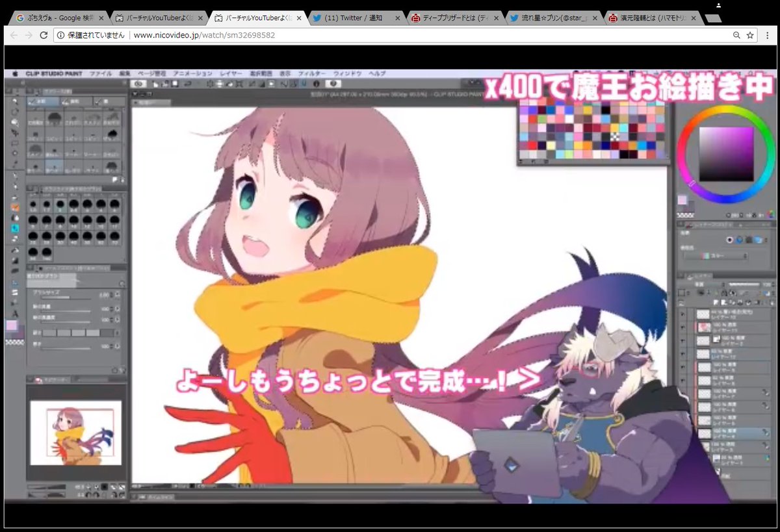
Task: Select the Text tool marked with letter A
Action: (14, 314)
